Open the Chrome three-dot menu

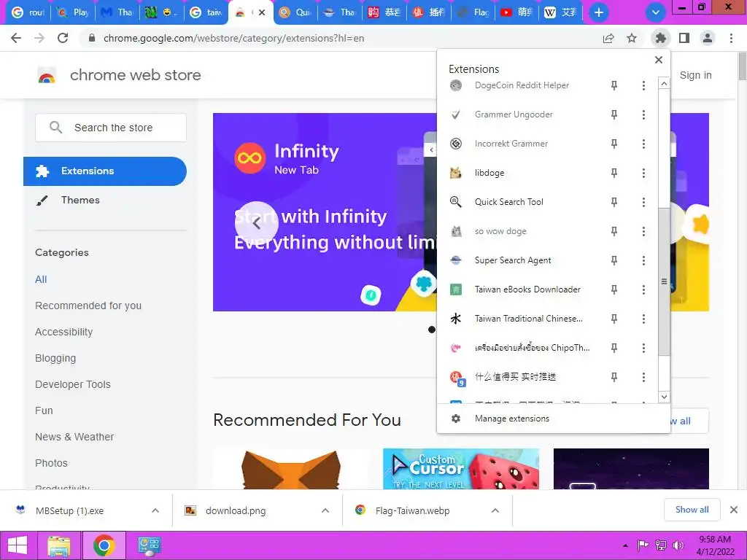click(731, 38)
